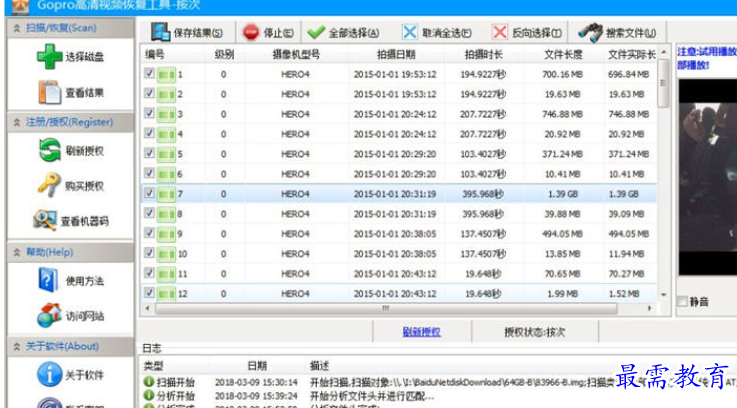Sort by 级别 column header
This screenshot has height=408, width=737.
pyautogui.click(x=224, y=54)
